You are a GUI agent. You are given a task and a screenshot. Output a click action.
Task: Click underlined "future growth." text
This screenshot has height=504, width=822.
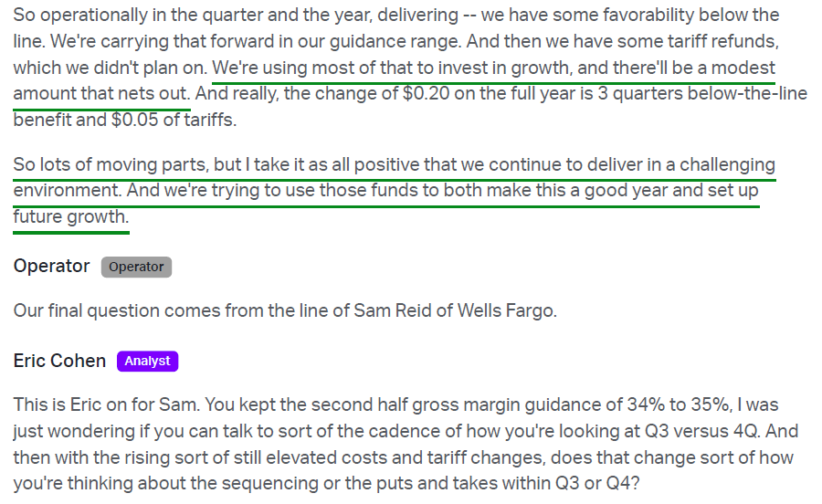point(70,217)
